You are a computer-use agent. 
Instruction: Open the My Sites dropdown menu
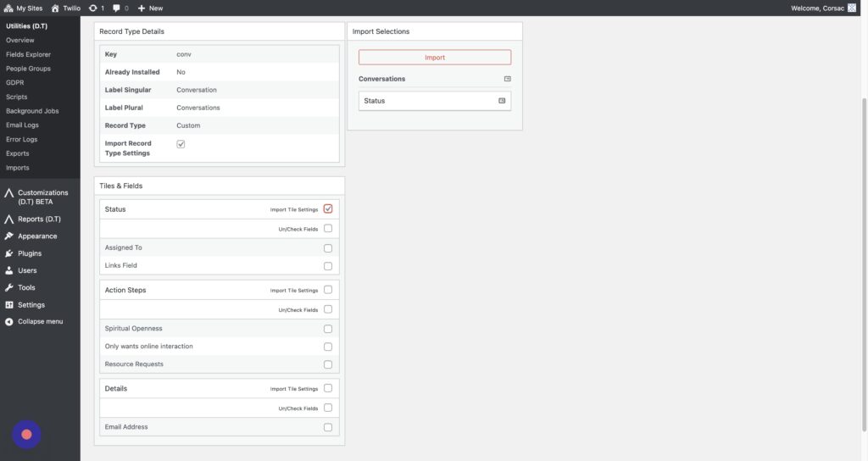coord(26,8)
